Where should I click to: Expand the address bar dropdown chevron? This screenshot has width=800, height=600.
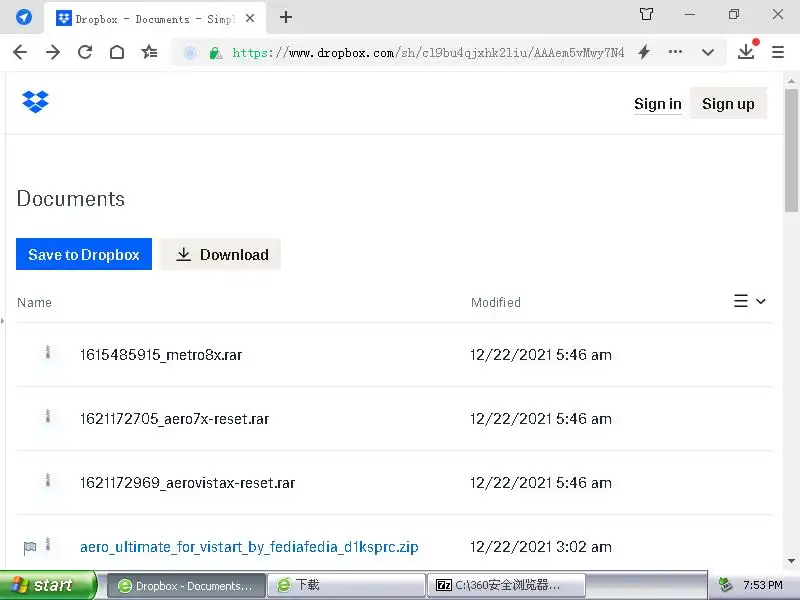(x=708, y=52)
